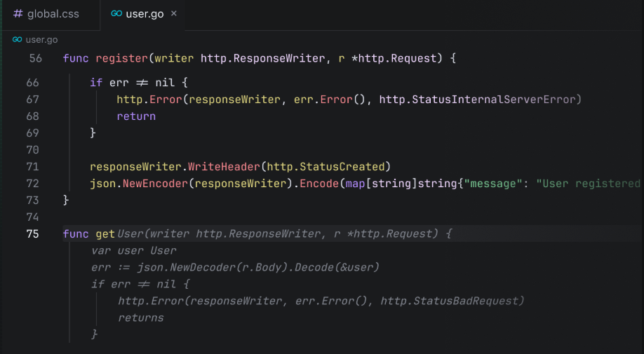Screen dimensions: 644x354
Task: Place cursor on return keyword, line 68
Action: (x=136, y=116)
